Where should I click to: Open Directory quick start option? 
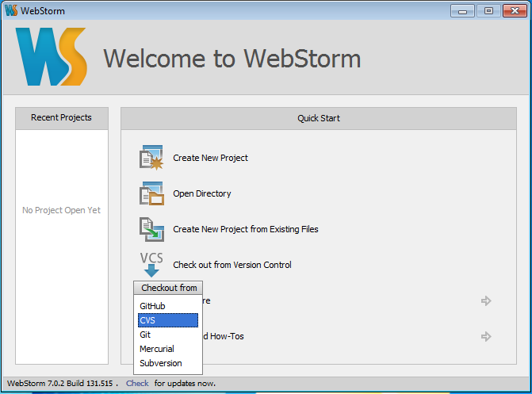coord(202,193)
